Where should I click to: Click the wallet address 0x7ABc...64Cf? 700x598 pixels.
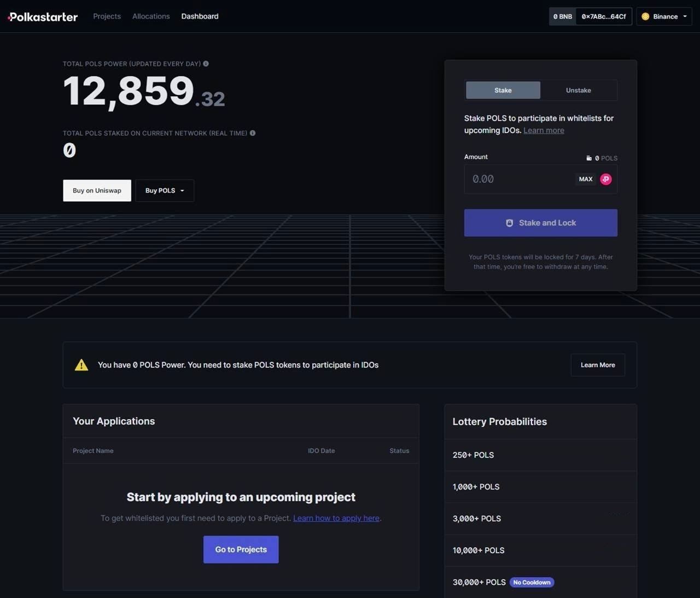pos(604,16)
